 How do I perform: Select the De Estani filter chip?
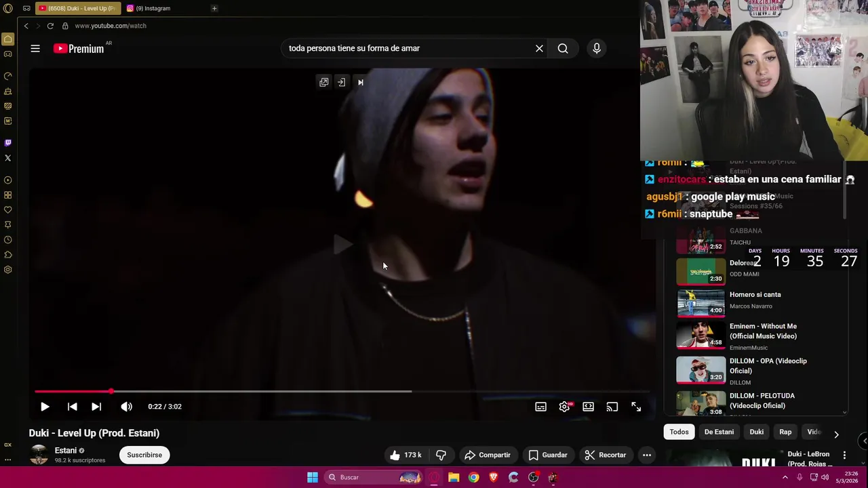point(719,432)
